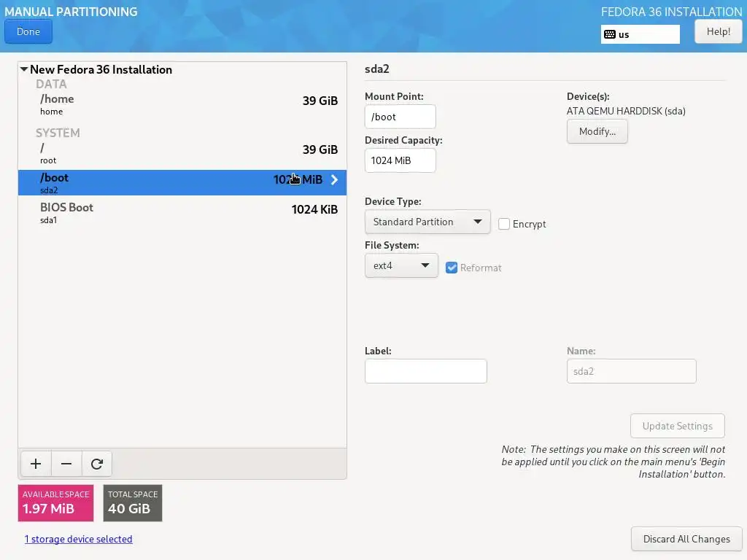The height and width of the screenshot is (560, 747).
Task: Open the Device Type dropdown
Action: pyautogui.click(x=427, y=222)
